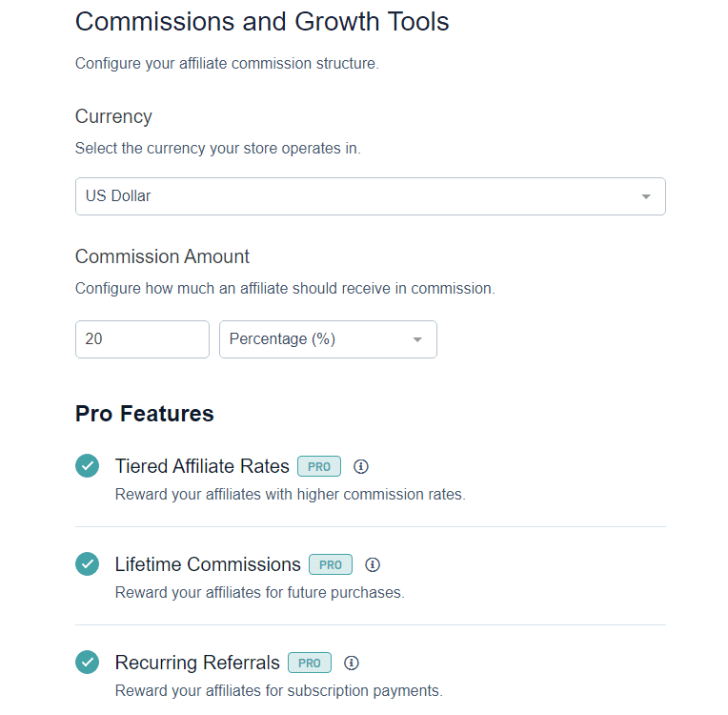The width and height of the screenshot is (728, 715).
Task: Click the arrow on the currency selector
Action: click(x=646, y=197)
